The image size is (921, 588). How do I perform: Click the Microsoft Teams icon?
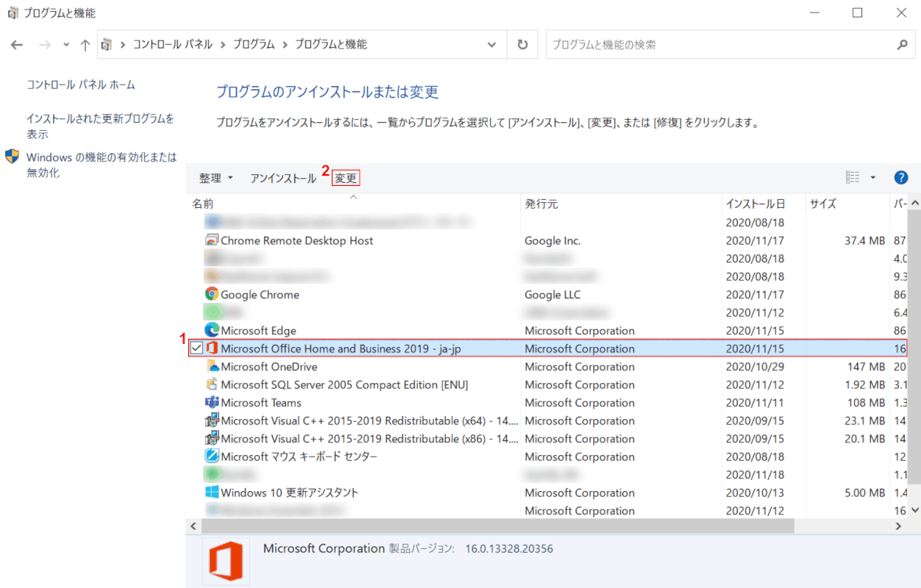pyautogui.click(x=212, y=403)
